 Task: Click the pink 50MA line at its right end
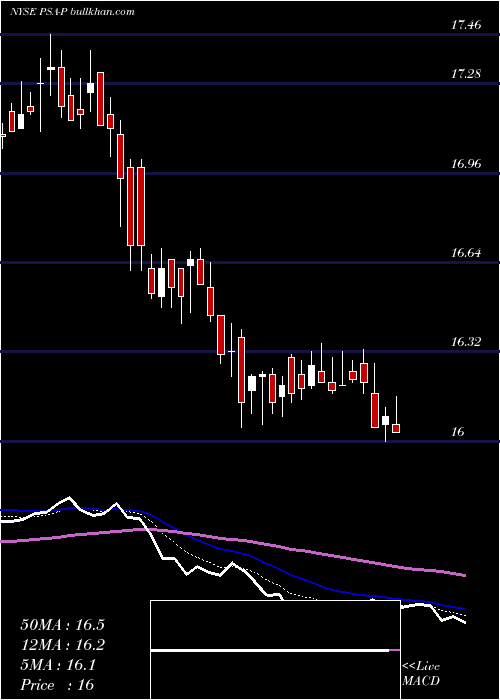(464, 575)
